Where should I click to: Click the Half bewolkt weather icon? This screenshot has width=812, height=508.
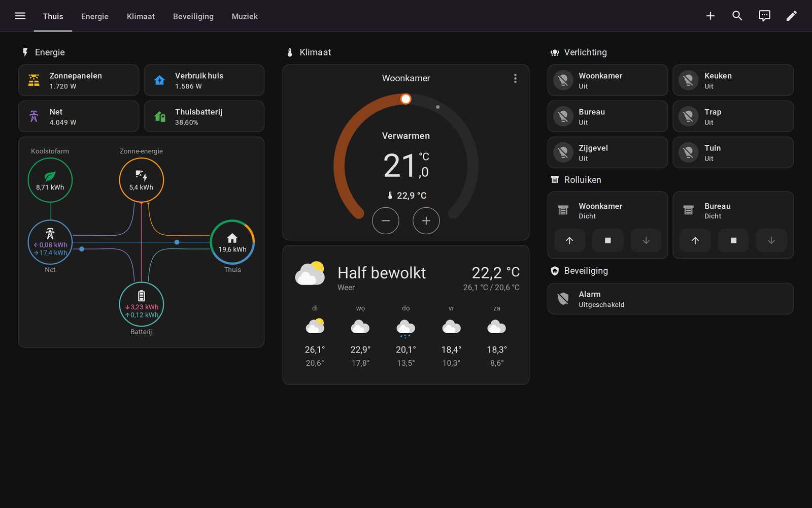tap(310, 273)
